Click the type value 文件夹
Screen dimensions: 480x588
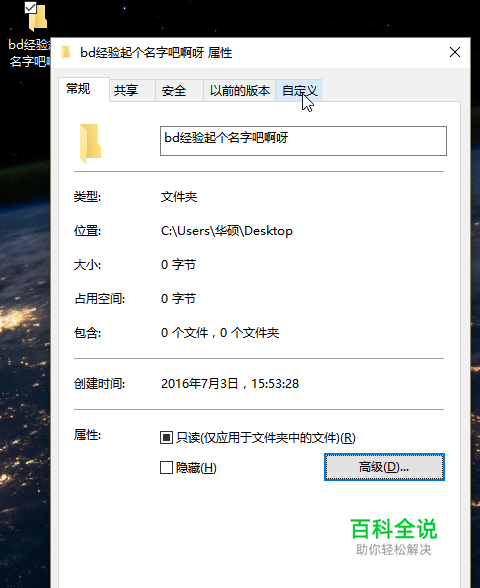click(179, 197)
